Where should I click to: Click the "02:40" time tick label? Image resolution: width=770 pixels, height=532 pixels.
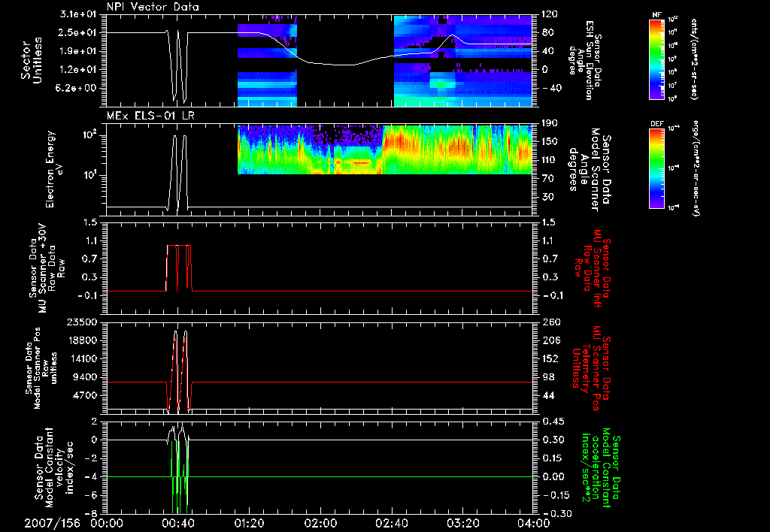392,523
